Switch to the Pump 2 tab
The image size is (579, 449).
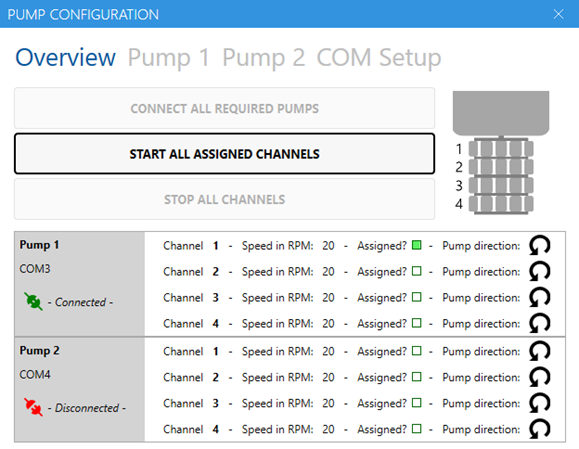264,58
